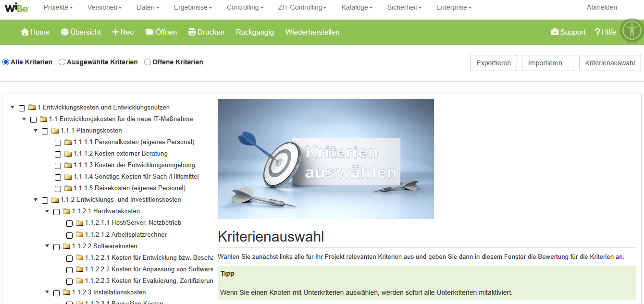644x304 pixels.
Task: Open the accessibility options icon
Action: [631, 31]
